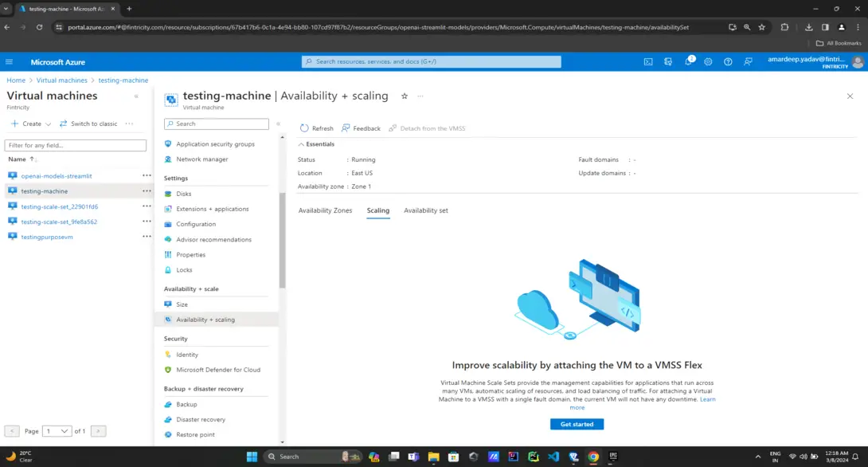Click Switch to classic
868x467 pixels.
(x=88, y=124)
